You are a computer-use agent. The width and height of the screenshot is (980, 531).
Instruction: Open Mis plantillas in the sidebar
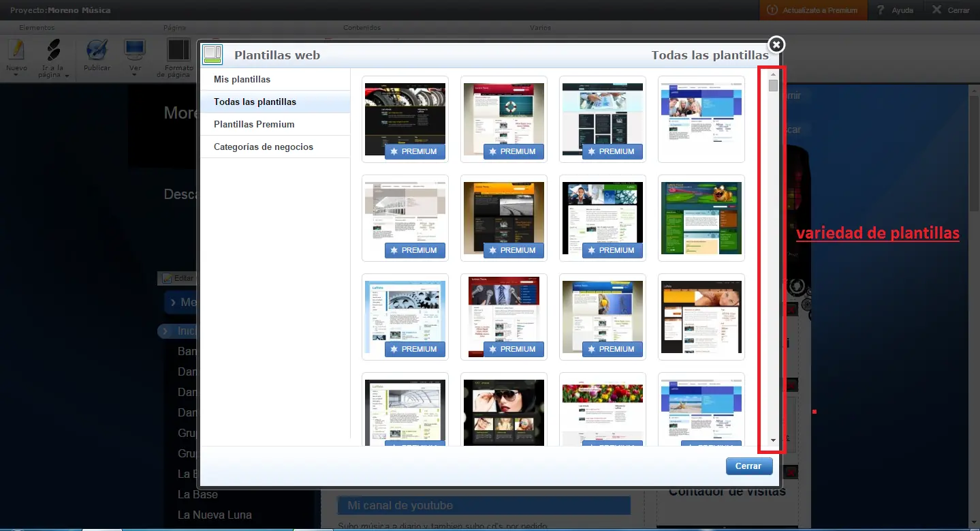point(275,79)
